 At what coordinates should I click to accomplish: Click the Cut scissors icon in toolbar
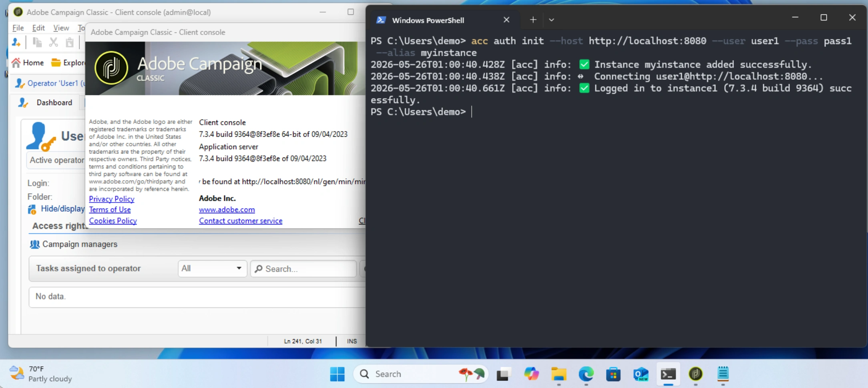click(x=53, y=42)
